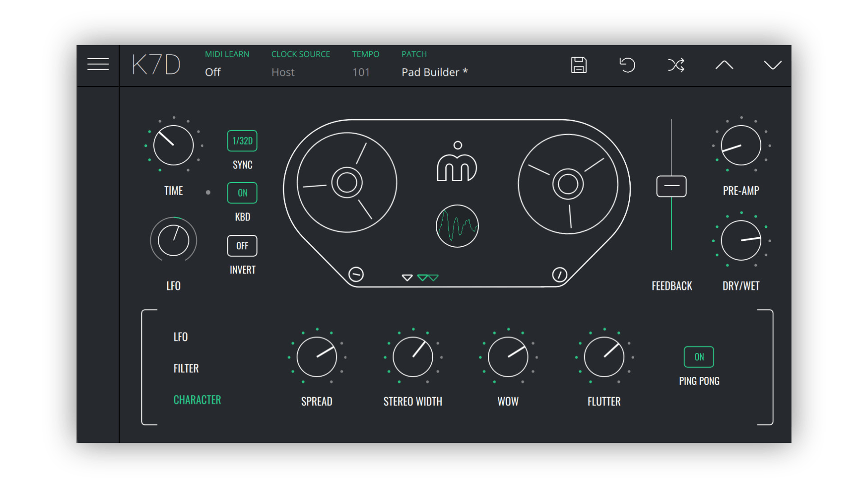Click the minus circle icon on tape deck
The image size is (868, 488).
(356, 274)
